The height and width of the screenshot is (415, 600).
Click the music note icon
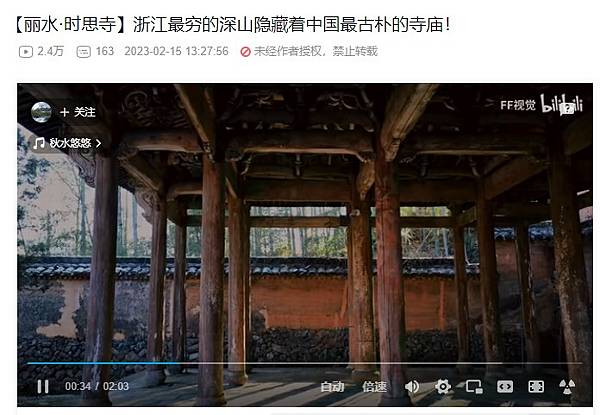pos(39,143)
